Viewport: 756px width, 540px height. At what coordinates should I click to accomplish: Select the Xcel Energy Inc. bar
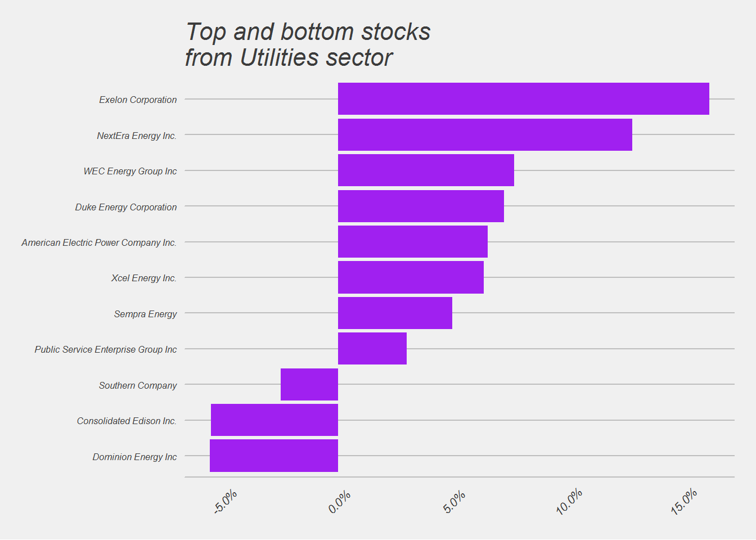point(411,277)
